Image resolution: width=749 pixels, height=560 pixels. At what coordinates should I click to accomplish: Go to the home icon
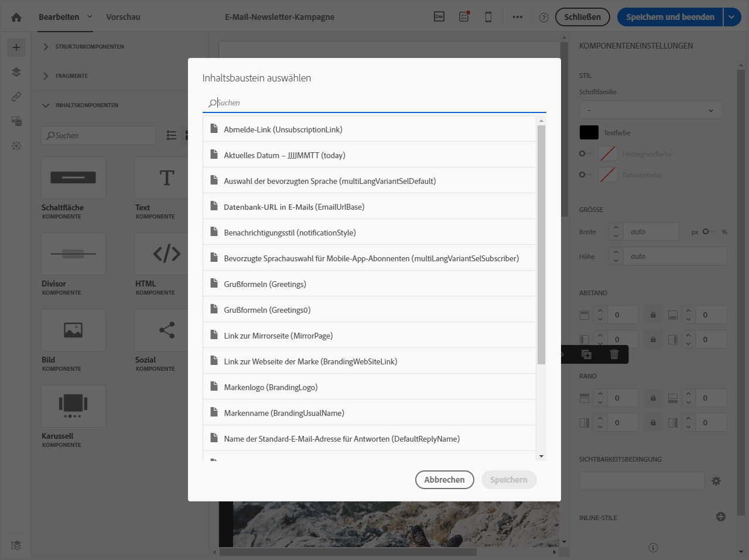click(x=16, y=17)
